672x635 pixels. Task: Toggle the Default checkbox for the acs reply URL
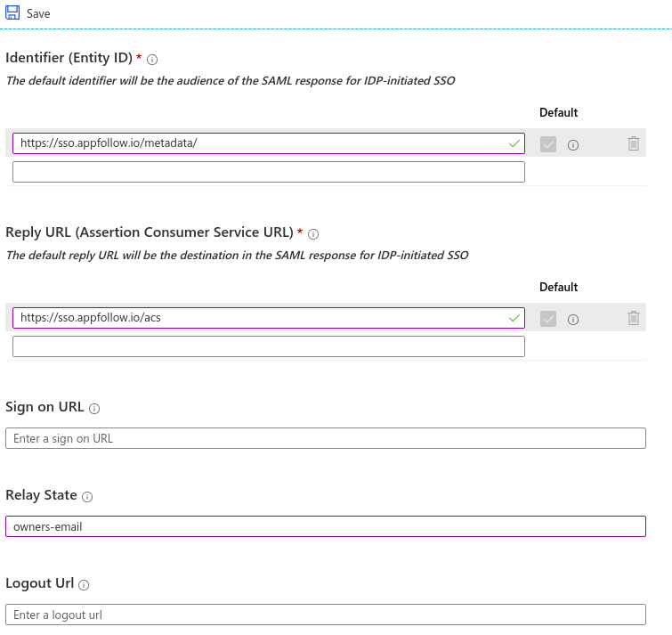point(548,318)
